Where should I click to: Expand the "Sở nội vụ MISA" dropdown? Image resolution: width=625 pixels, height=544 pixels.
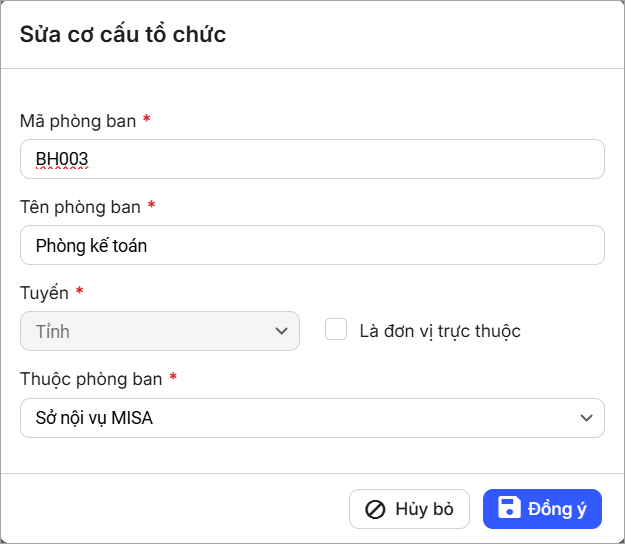click(300, 418)
